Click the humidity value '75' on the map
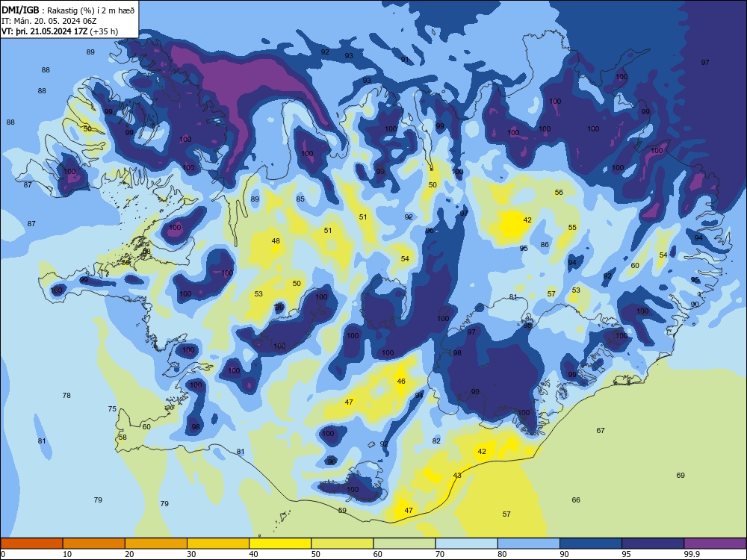747x560 pixels. pyautogui.click(x=112, y=409)
